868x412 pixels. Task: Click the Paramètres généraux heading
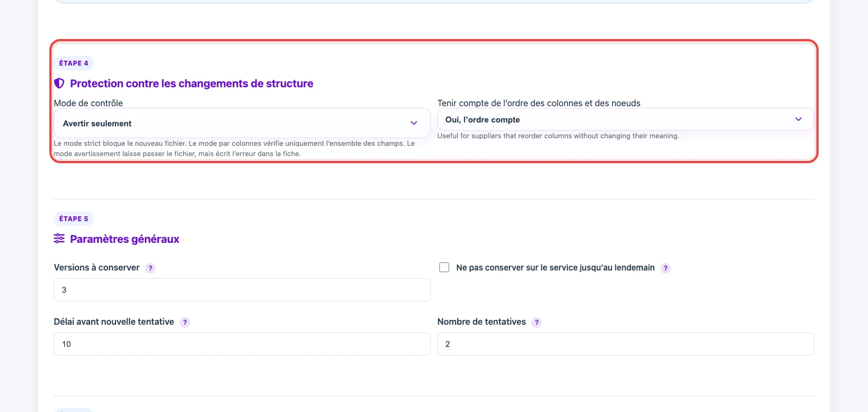pyautogui.click(x=125, y=239)
